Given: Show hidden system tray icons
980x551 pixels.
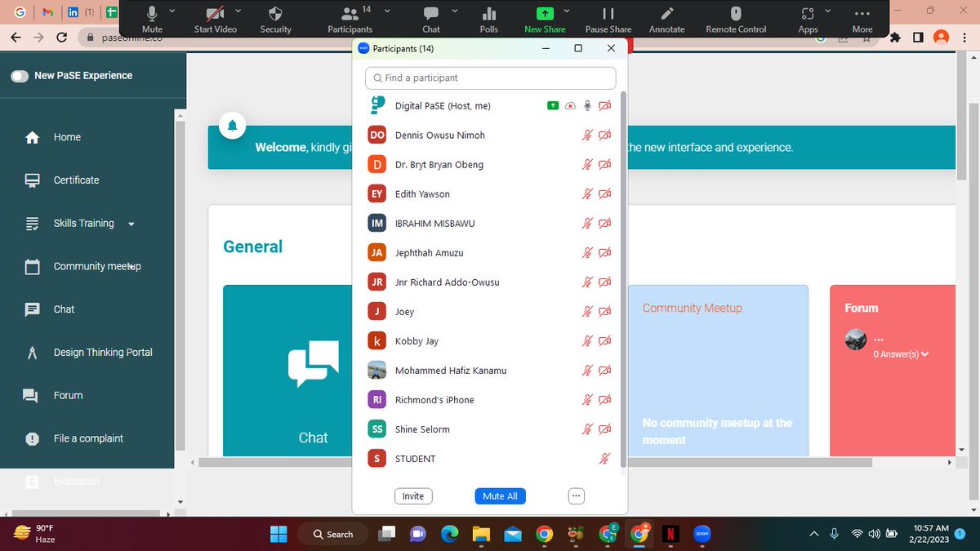Looking at the screenshot, I should pyautogui.click(x=813, y=534).
